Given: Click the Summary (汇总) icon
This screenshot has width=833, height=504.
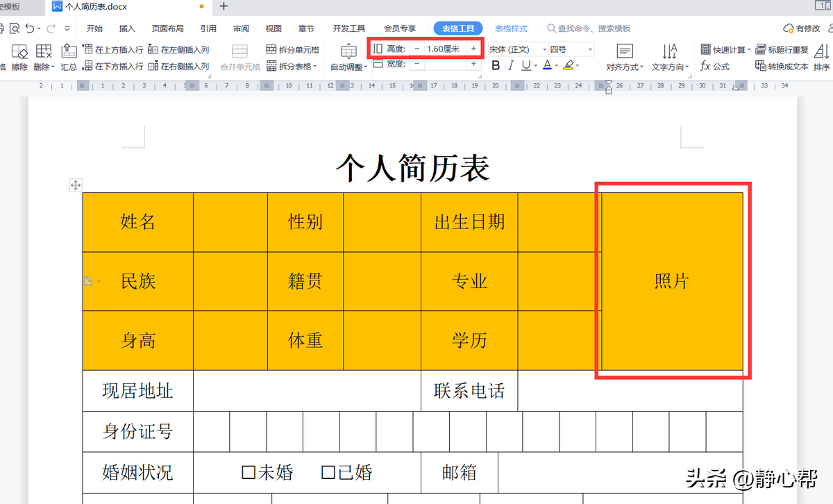Looking at the screenshot, I should tap(69, 51).
